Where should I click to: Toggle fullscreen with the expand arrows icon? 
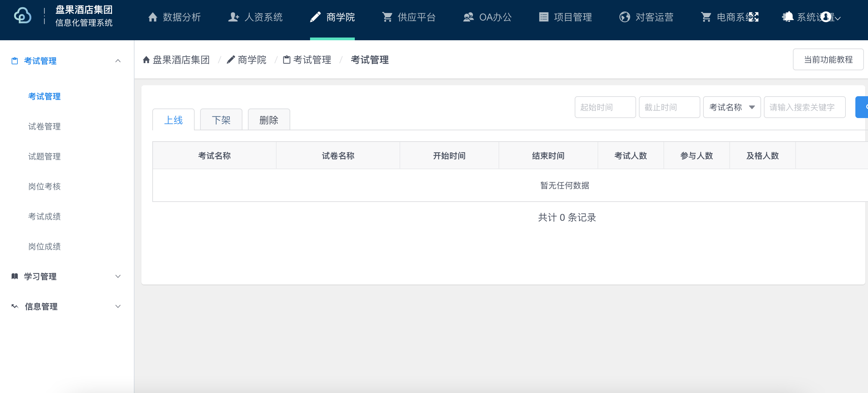[754, 17]
